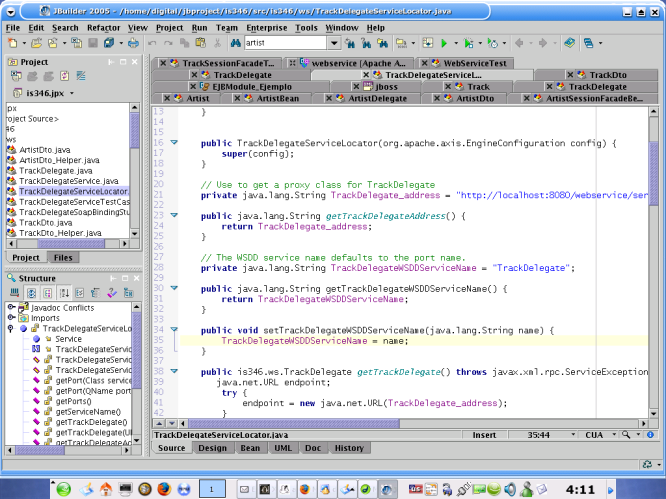Switch to the ArtistDelegate editor tab

click(x=377, y=99)
